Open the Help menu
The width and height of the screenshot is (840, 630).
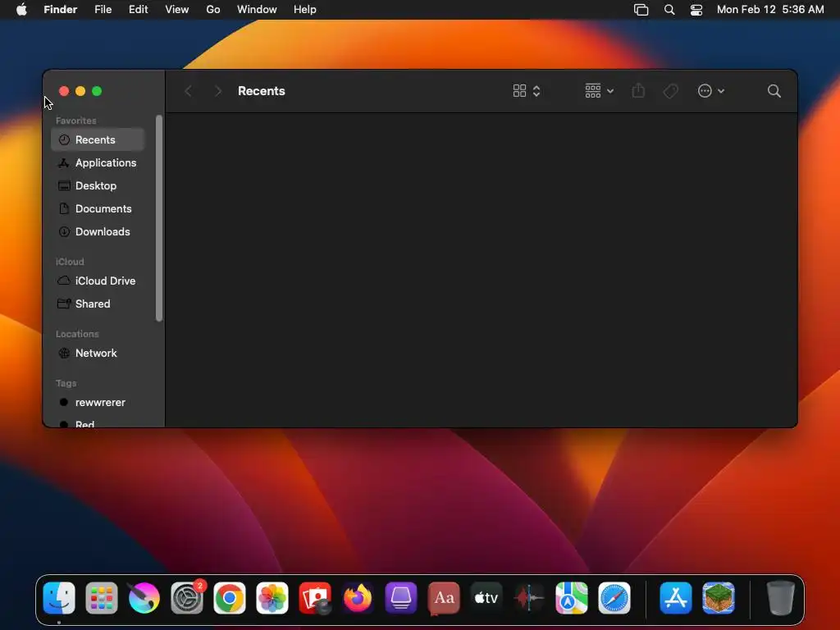tap(305, 10)
